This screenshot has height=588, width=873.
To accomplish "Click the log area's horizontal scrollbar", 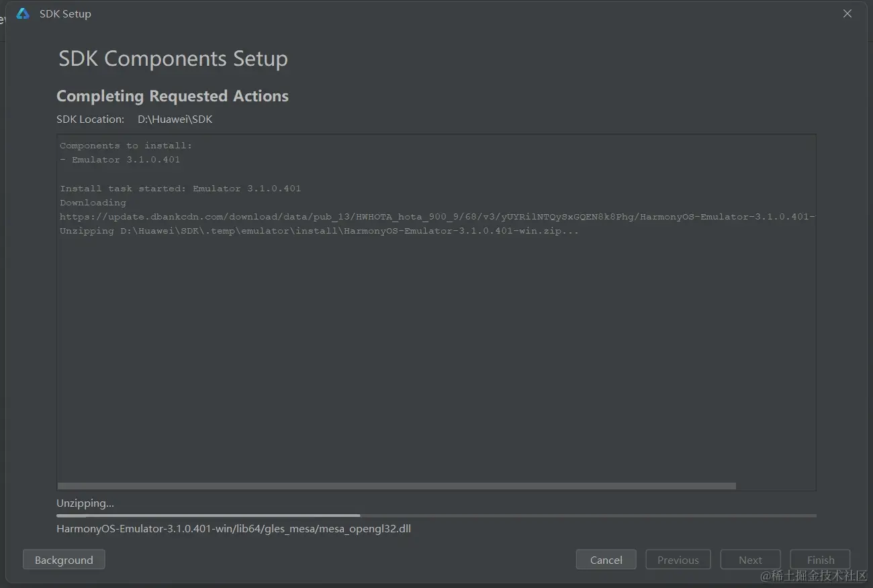I will 396,486.
